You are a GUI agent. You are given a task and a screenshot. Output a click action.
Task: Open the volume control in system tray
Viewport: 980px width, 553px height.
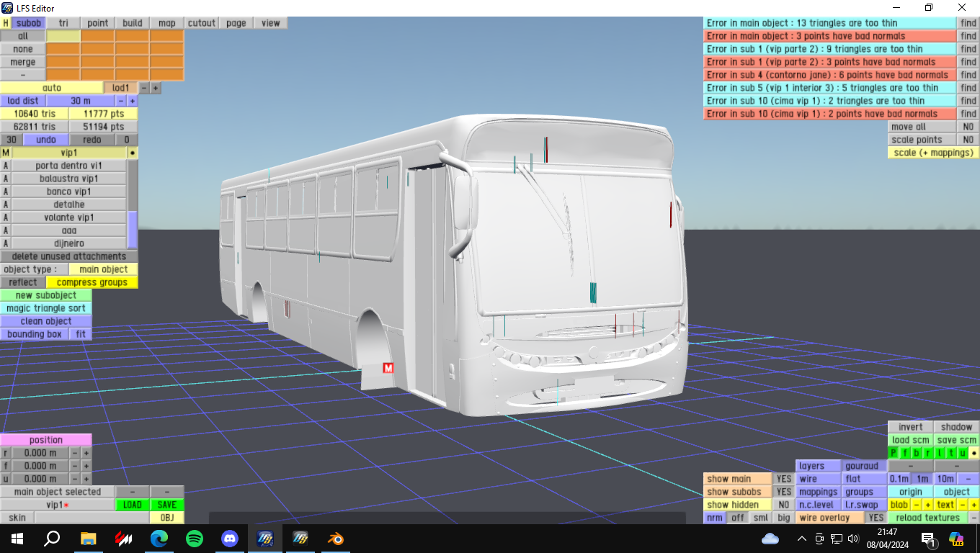click(854, 539)
